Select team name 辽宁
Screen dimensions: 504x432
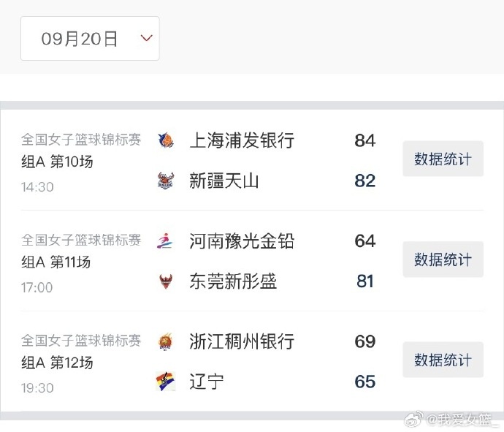pos(207,382)
